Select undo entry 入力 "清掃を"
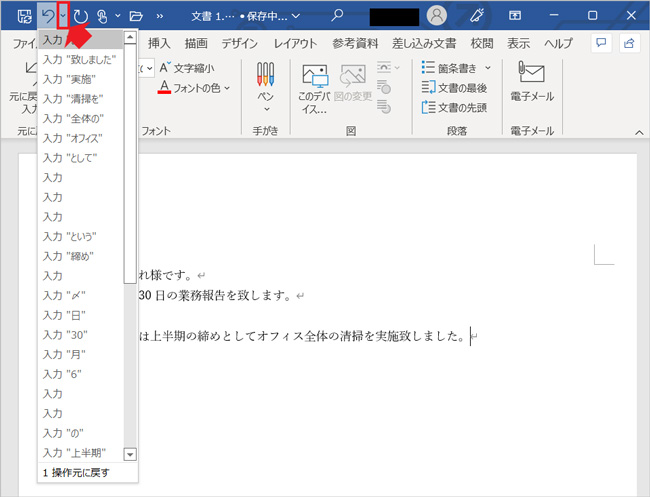The image size is (650, 497). coord(80,99)
